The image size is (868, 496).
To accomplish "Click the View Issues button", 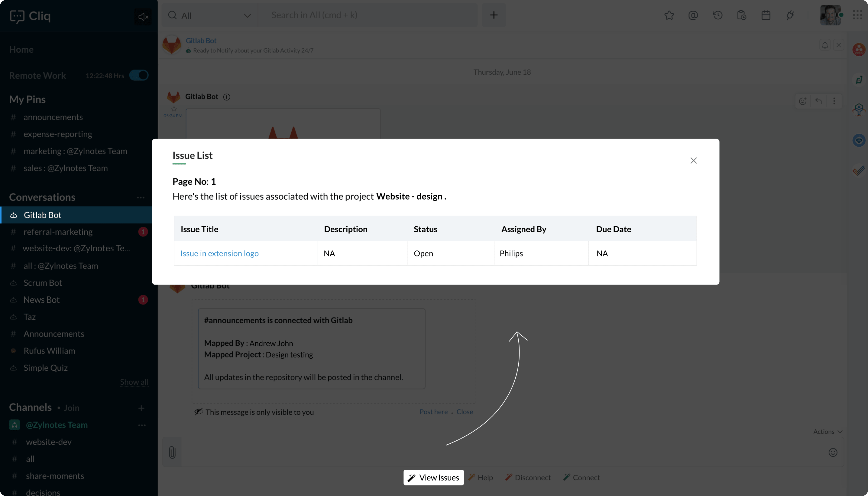I will point(433,478).
